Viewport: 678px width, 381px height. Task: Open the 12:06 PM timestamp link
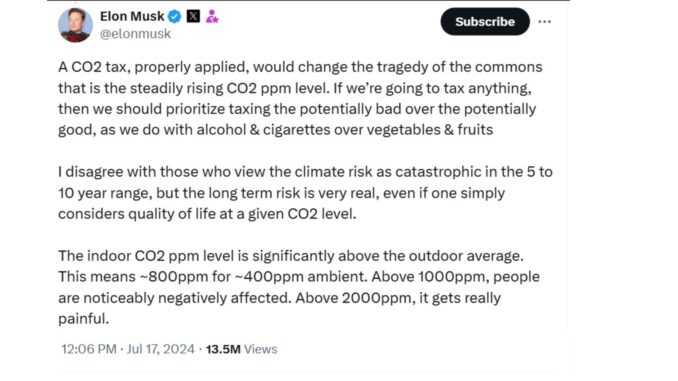click(89, 349)
